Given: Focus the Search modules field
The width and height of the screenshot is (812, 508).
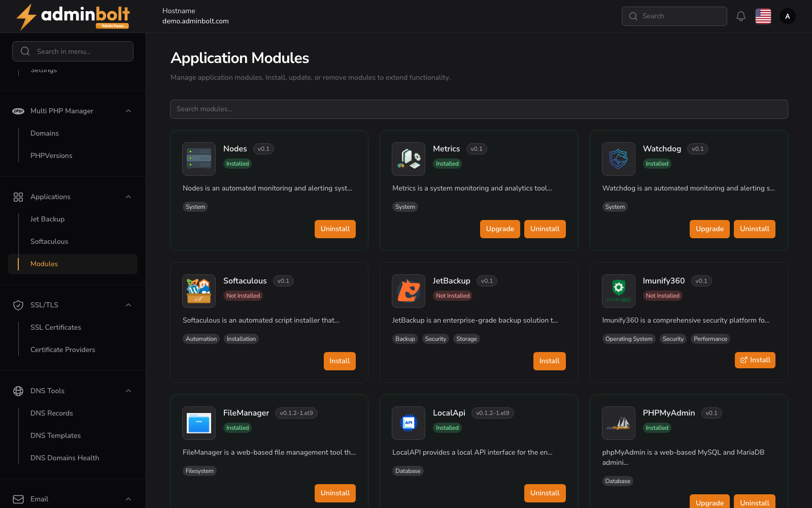Looking at the screenshot, I should click(479, 109).
